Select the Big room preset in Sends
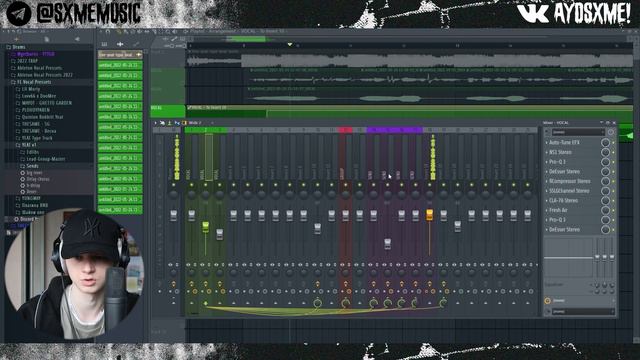The height and width of the screenshot is (360, 640). pos(34,173)
